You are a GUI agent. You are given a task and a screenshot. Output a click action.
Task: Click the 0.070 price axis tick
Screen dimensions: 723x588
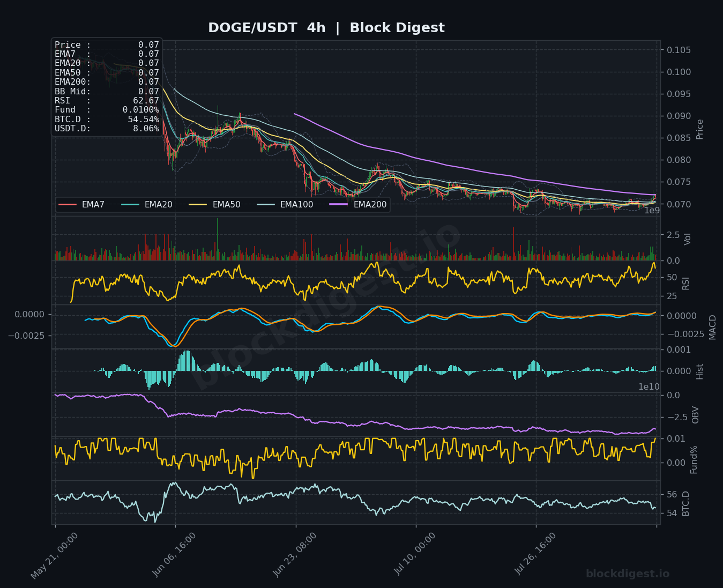click(x=679, y=204)
